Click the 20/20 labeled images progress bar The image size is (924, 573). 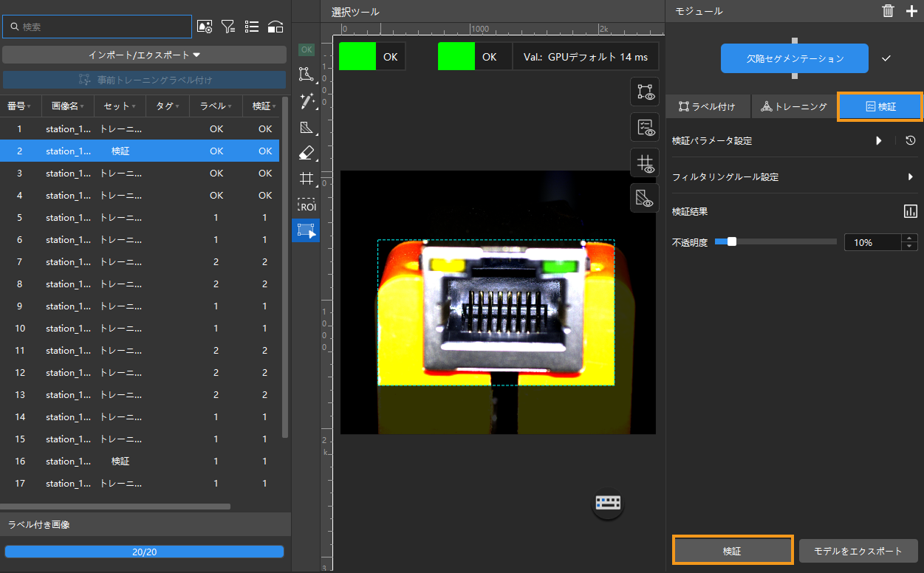[x=144, y=552]
